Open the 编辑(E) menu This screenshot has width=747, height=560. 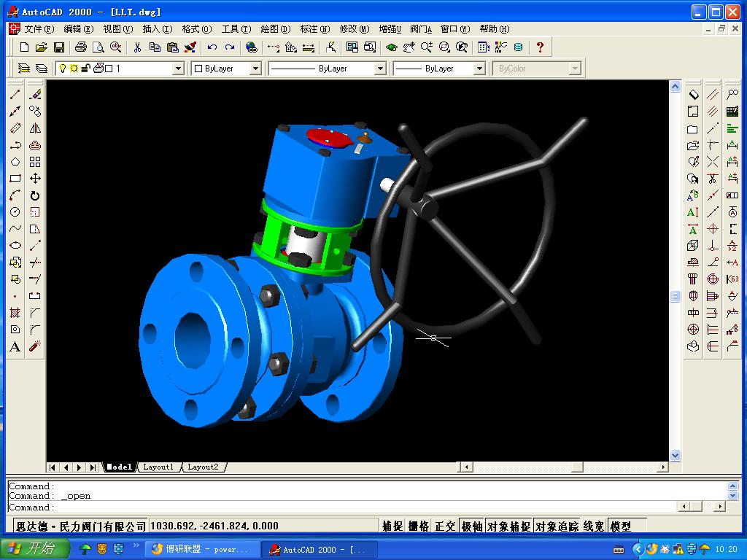79,29
